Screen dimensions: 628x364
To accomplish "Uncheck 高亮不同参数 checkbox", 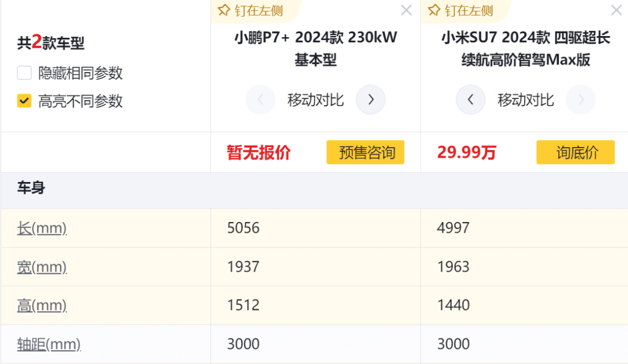I will 24,101.
